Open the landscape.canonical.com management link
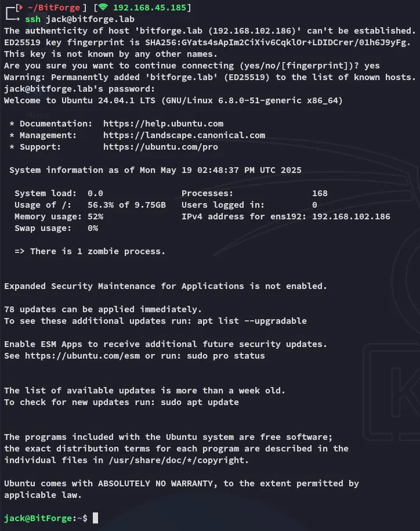The height and width of the screenshot is (531, 420). [184, 135]
